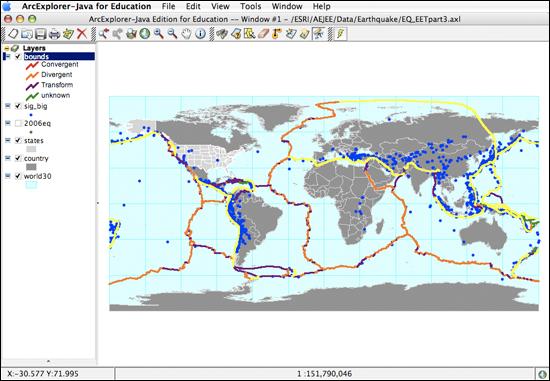Image resolution: width=550 pixels, height=381 pixels.
Task: Click the New project icon
Action: pyautogui.click(x=13, y=34)
